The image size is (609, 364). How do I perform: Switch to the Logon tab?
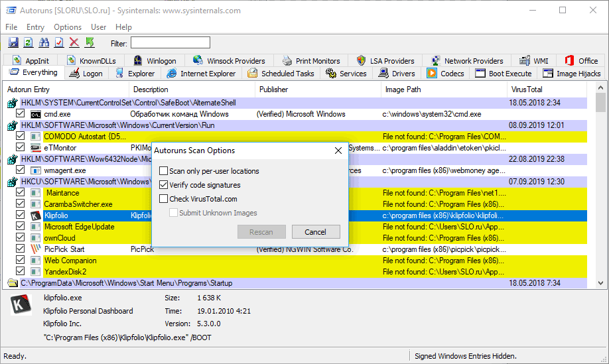tap(86, 74)
